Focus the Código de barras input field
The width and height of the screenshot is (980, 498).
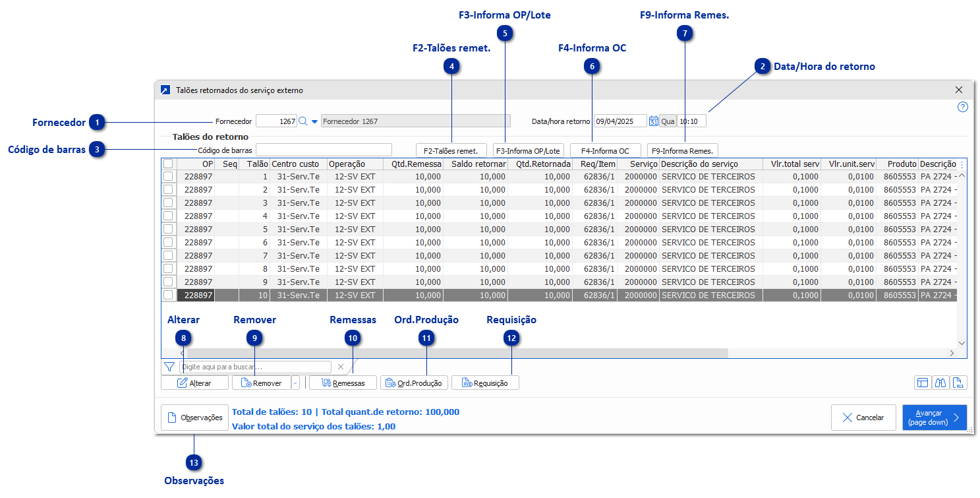[x=324, y=150]
